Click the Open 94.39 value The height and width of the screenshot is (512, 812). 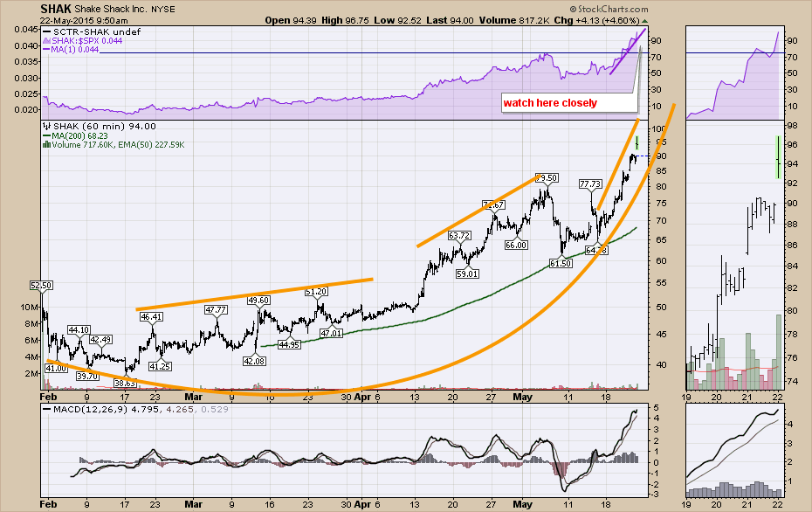(x=291, y=20)
